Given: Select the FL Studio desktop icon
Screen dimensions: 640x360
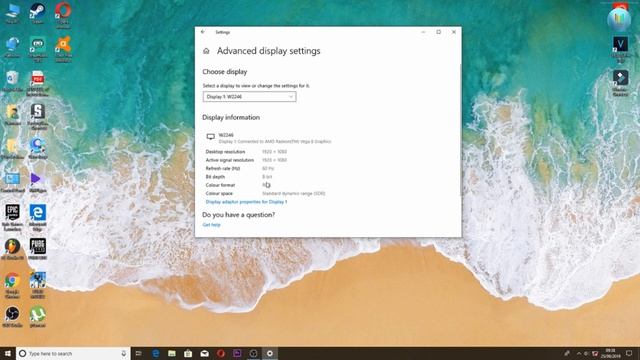Looking at the screenshot, I should tap(12, 249).
